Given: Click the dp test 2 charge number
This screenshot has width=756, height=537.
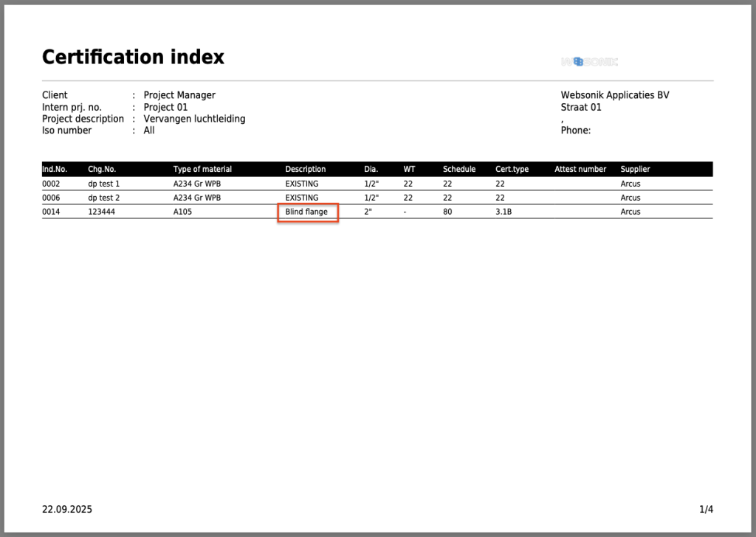Looking at the screenshot, I should [x=103, y=198].
